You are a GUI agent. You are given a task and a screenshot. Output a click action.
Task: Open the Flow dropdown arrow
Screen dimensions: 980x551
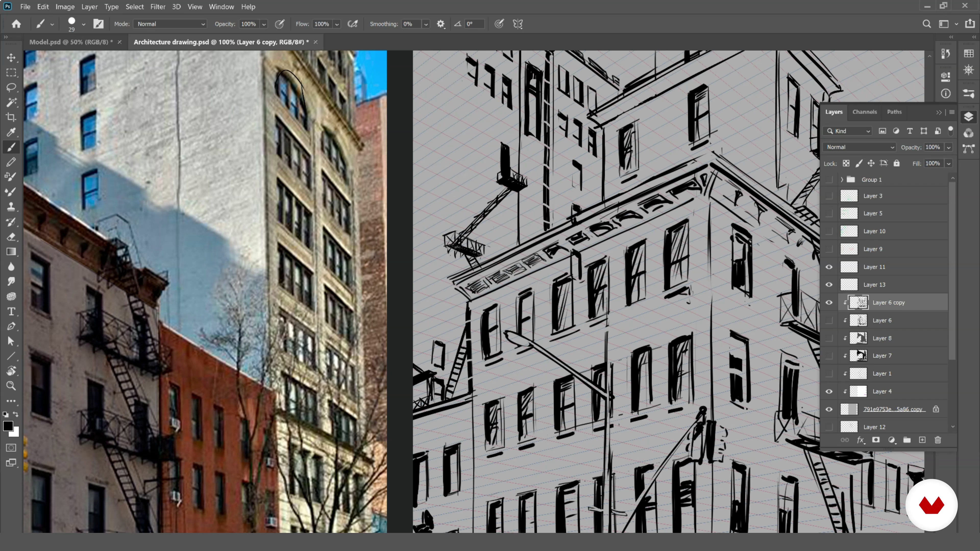337,24
